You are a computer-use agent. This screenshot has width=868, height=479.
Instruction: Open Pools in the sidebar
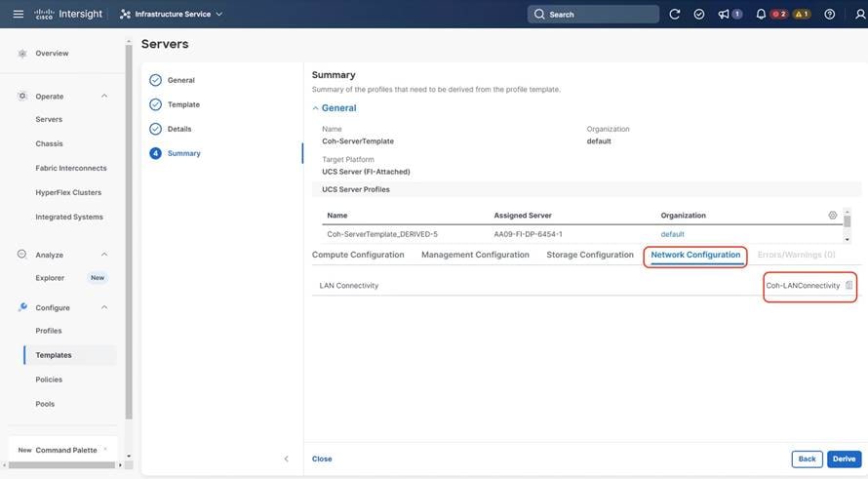pos(45,404)
